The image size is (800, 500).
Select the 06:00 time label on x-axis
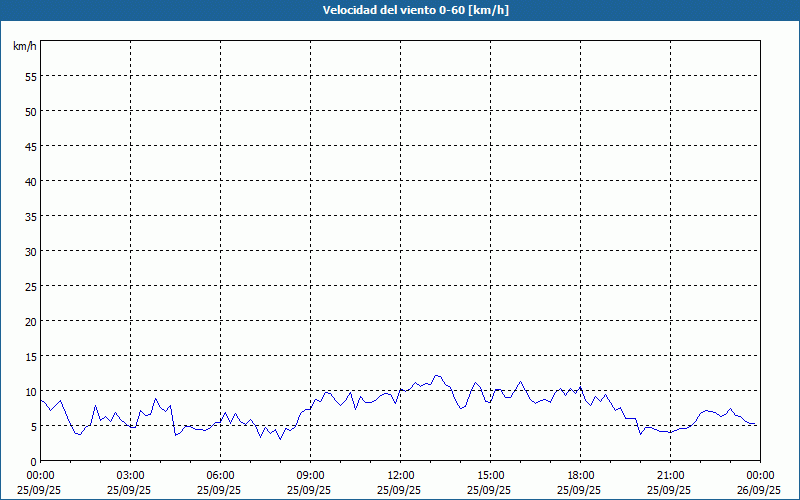[x=220, y=475]
